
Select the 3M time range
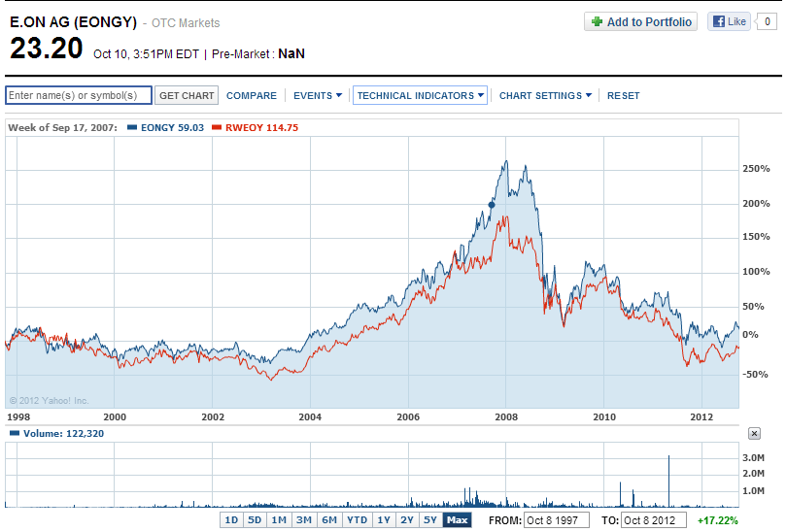304,520
